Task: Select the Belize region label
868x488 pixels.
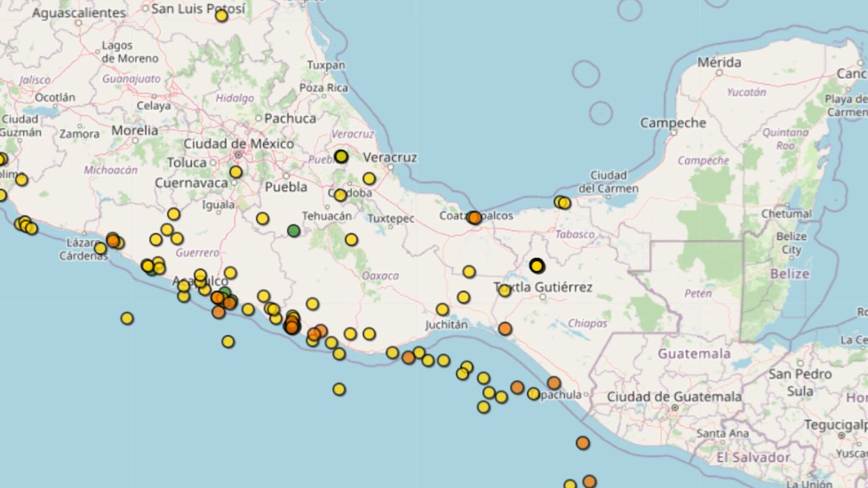Action: point(789,274)
